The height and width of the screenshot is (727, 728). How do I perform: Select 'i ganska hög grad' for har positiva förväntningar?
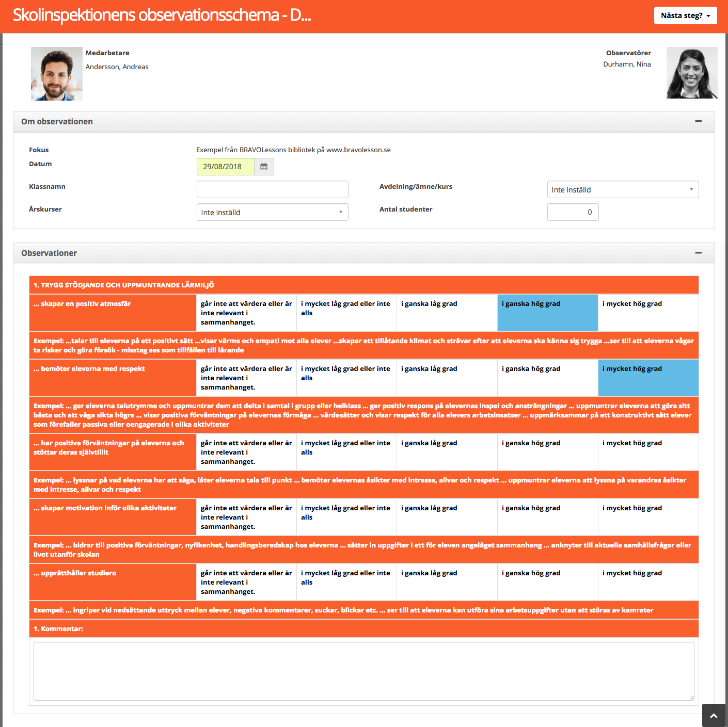[547, 452]
